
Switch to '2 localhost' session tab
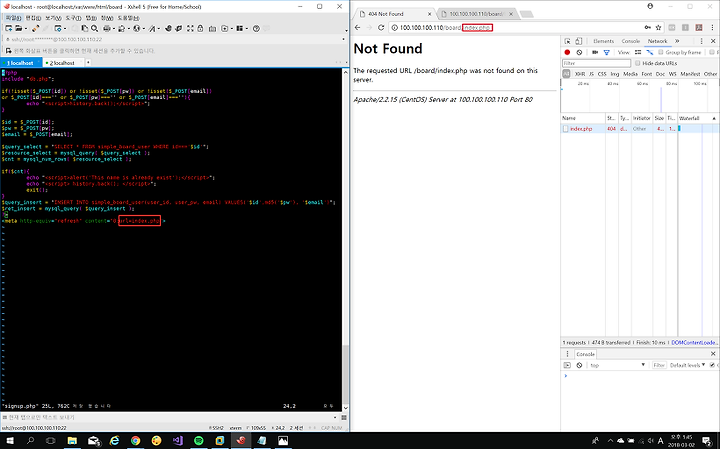tap(62, 63)
